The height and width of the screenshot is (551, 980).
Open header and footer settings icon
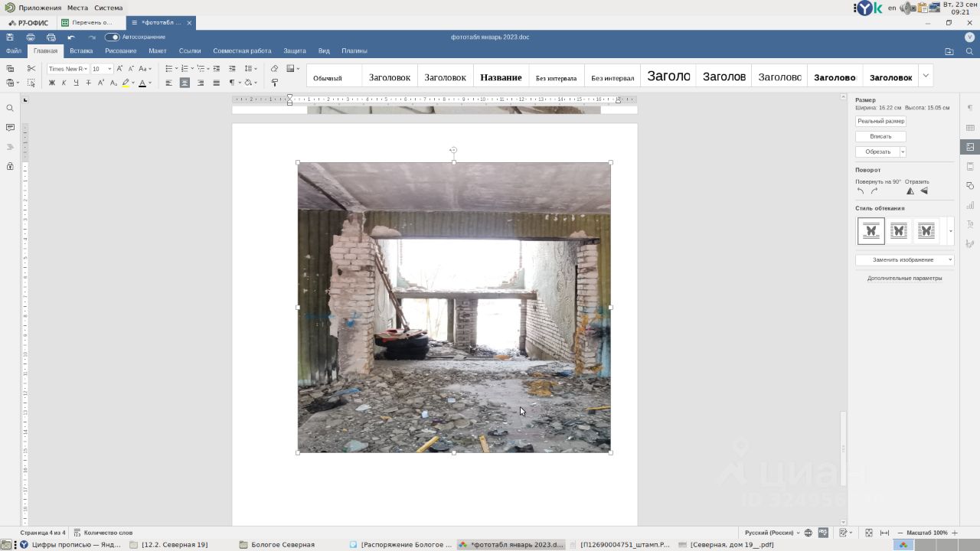coord(970,166)
